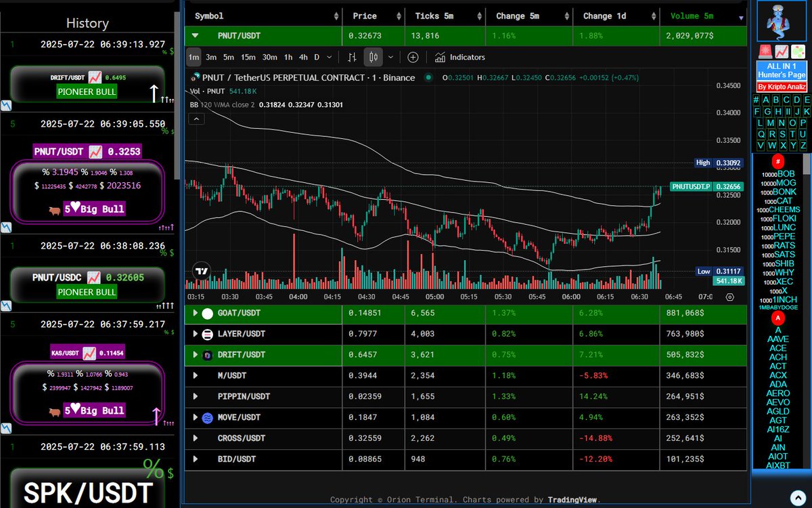Collapse the chart legend with the chevron button
The image size is (812, 508).
(196, 119)
